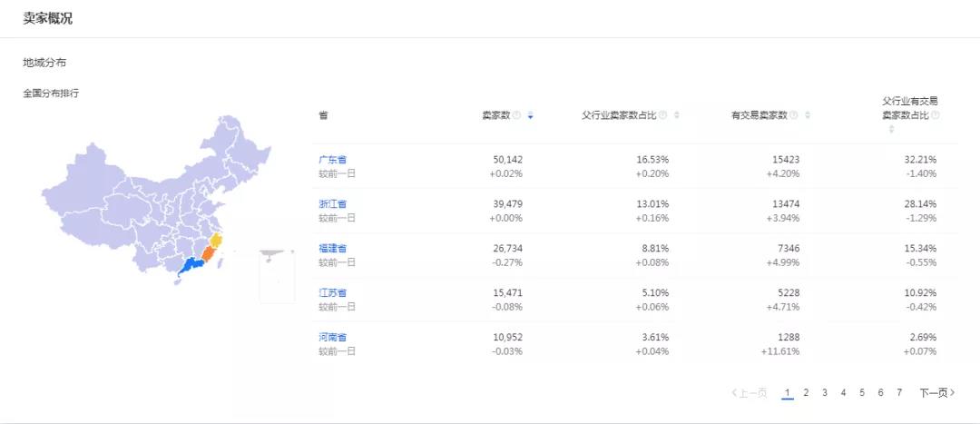Sort by 父行业有交易卖家数占比 using its arrows
Screen dimensions: 980x424
click(x=891, y=129)
